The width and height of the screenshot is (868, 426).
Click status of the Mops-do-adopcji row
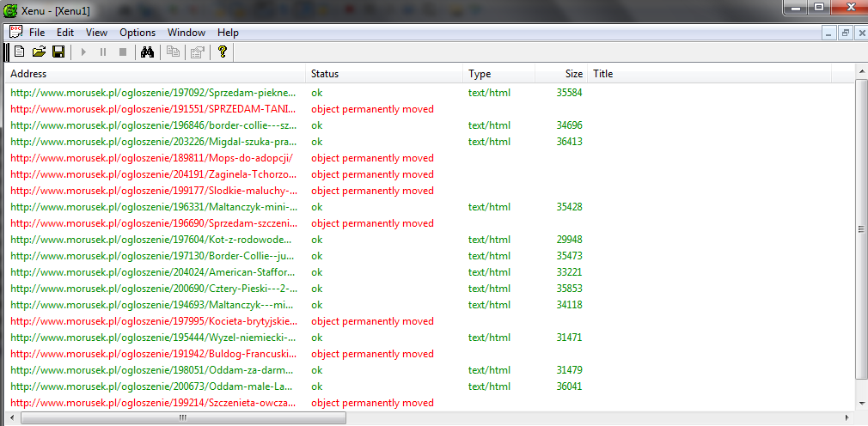(372, 158)
